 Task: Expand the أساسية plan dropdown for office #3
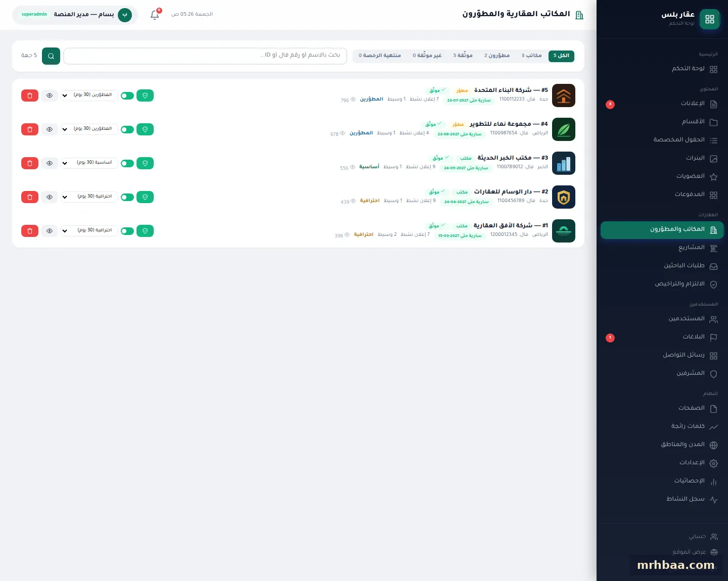pos(89,163)
